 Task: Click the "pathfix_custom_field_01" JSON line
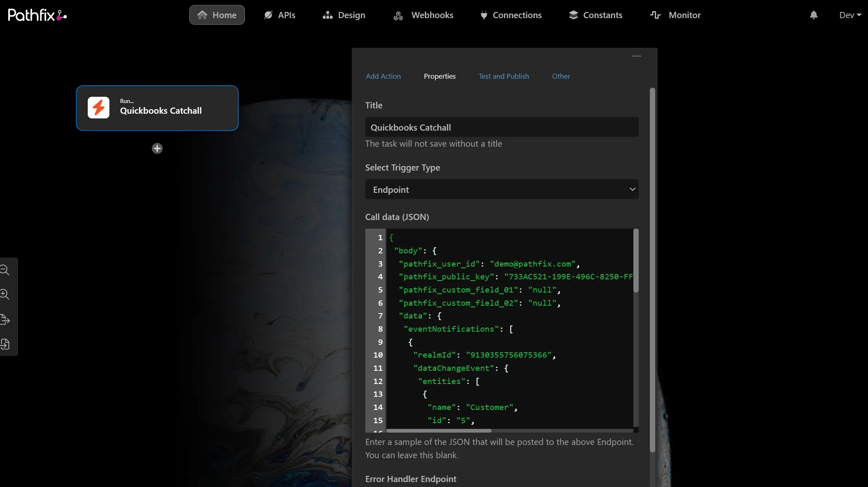pos(480,290)
